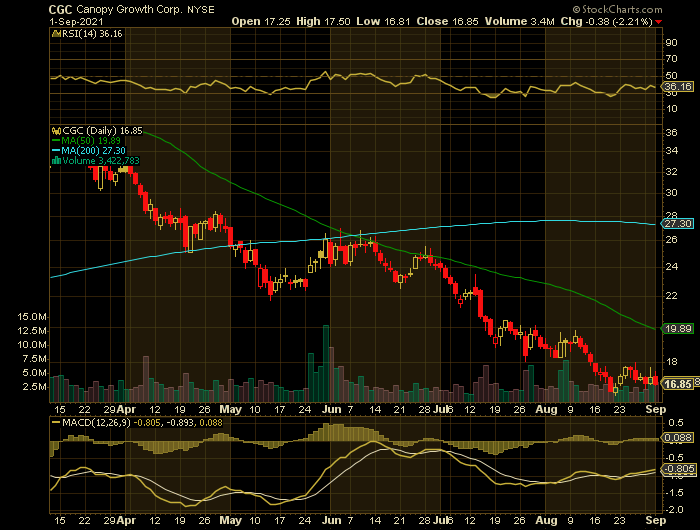The height and width of the screenshot is (530, 700).
Task: Click the StockCharts.com watermark link
Action: pos(618,9)
